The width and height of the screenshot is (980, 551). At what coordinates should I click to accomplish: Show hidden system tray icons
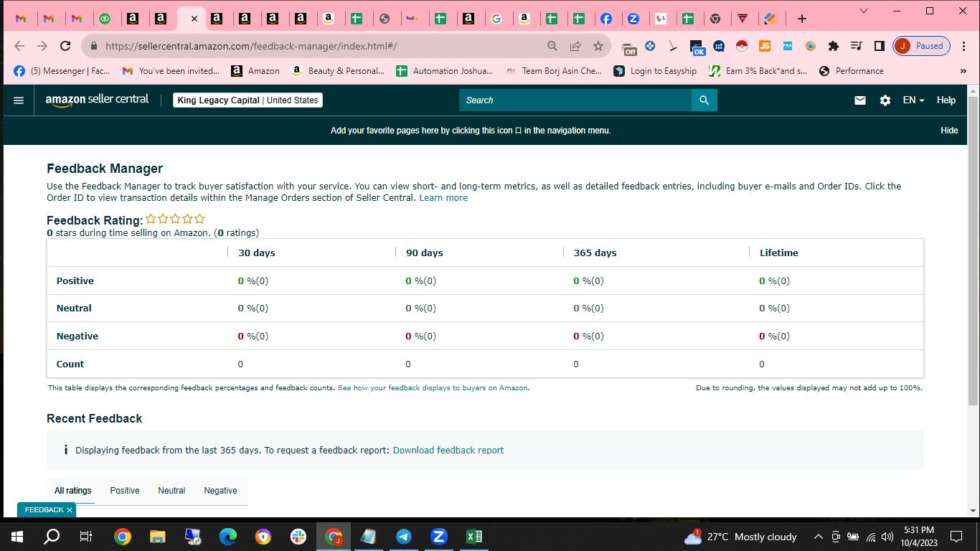(x=818, y=536)
